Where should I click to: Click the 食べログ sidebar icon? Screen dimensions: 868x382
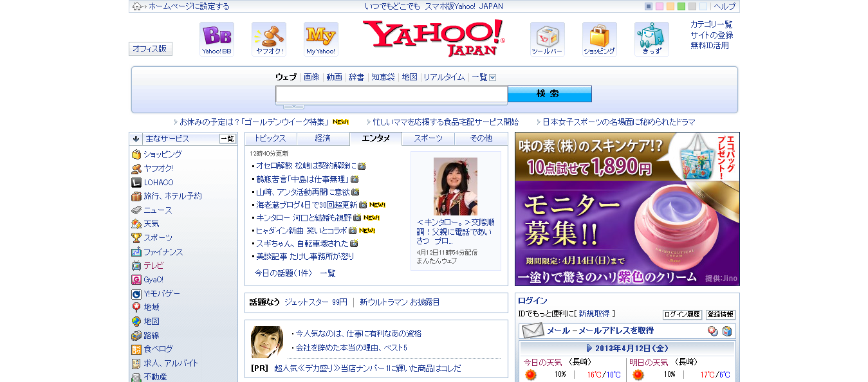click(x=136, y=349)
